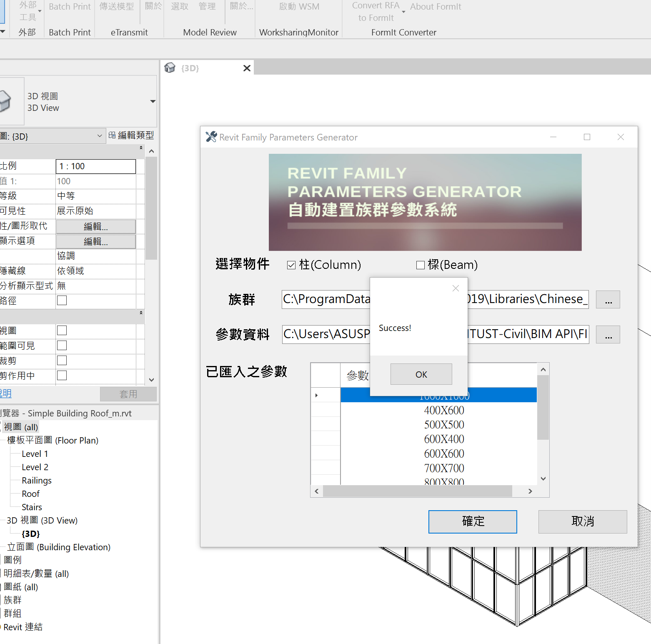Open the Railings floor plan
651x644 pixels.
tap(37, 480)
